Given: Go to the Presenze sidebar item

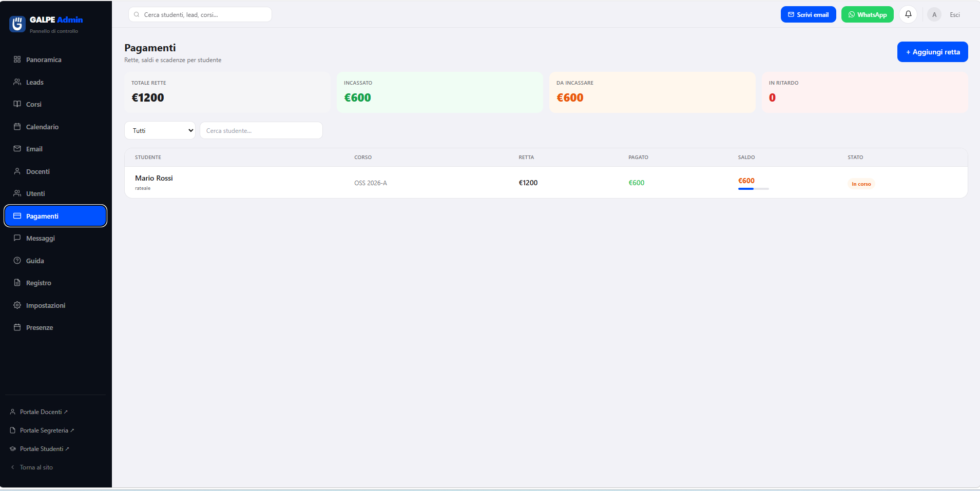Looking at the screenshot, I should pyautogui.click(x=55, y=327).
